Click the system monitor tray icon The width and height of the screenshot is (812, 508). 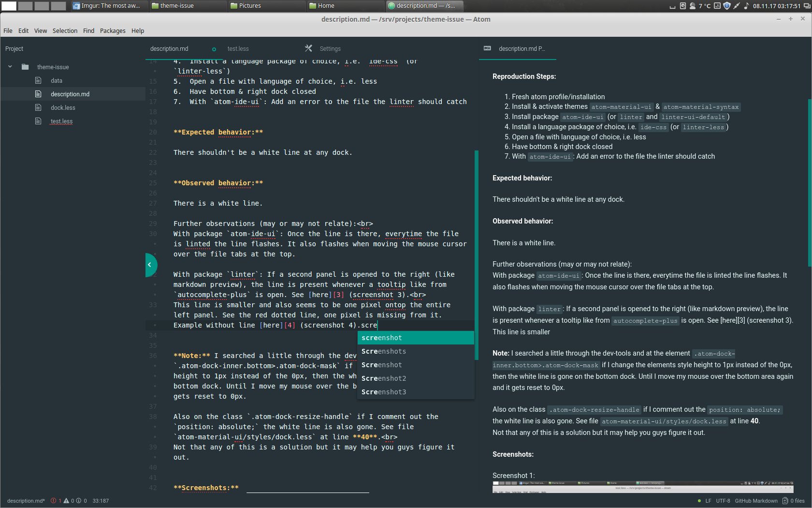pos(717,6)
